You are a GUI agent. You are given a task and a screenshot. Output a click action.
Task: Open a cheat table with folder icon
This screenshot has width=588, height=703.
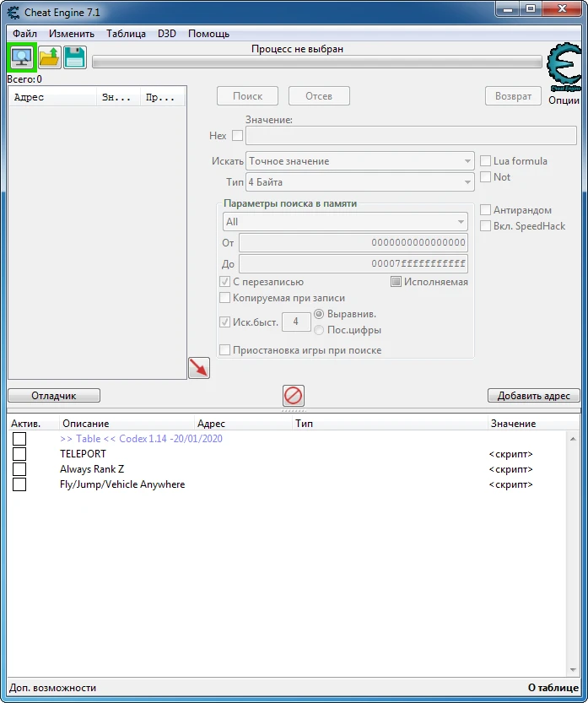(x=49, y=57)
